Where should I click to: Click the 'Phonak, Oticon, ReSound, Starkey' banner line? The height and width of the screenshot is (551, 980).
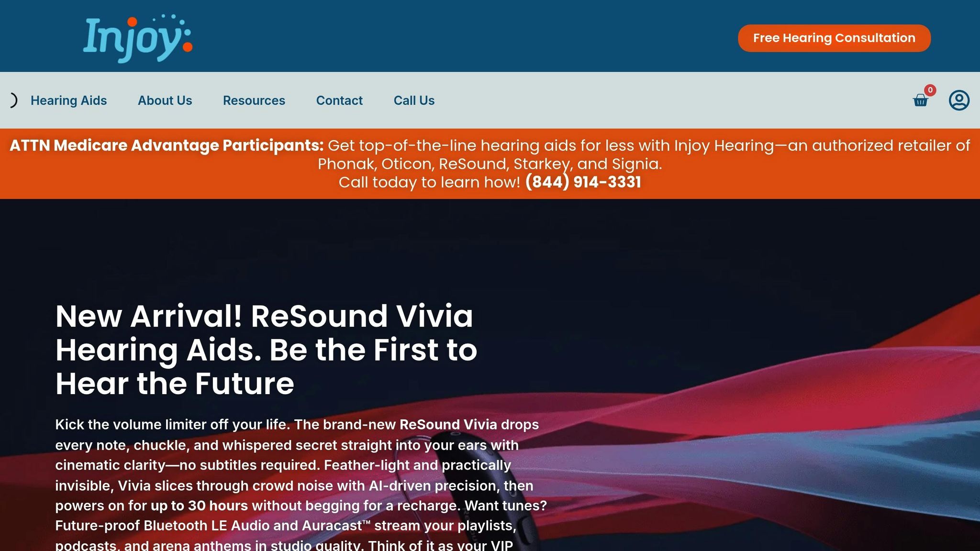tap(490, 164)
